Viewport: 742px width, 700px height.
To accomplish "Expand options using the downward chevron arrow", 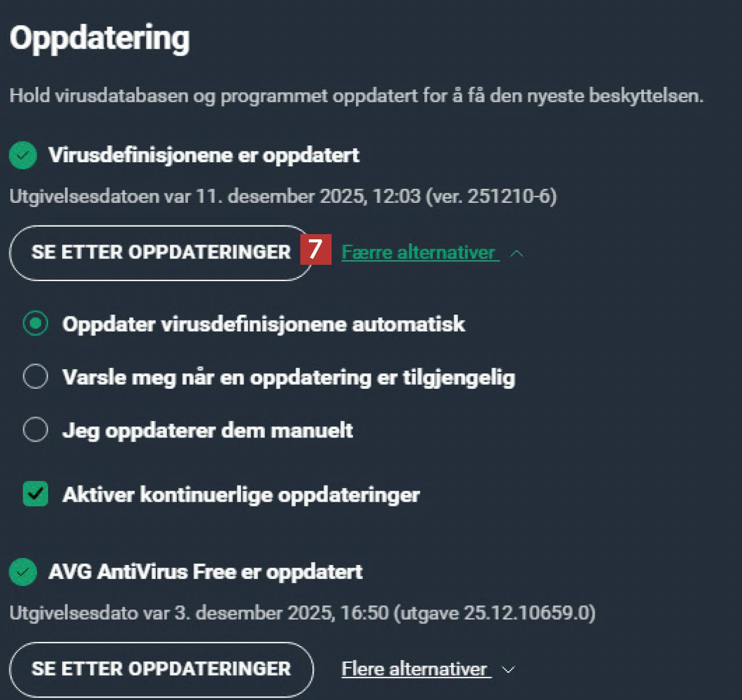I will pos(508,670).
